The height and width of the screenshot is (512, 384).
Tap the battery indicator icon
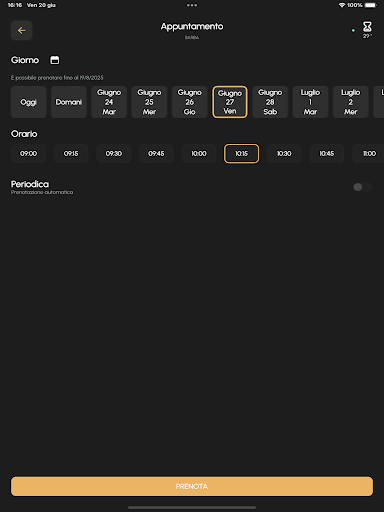(x=371, y=5)
